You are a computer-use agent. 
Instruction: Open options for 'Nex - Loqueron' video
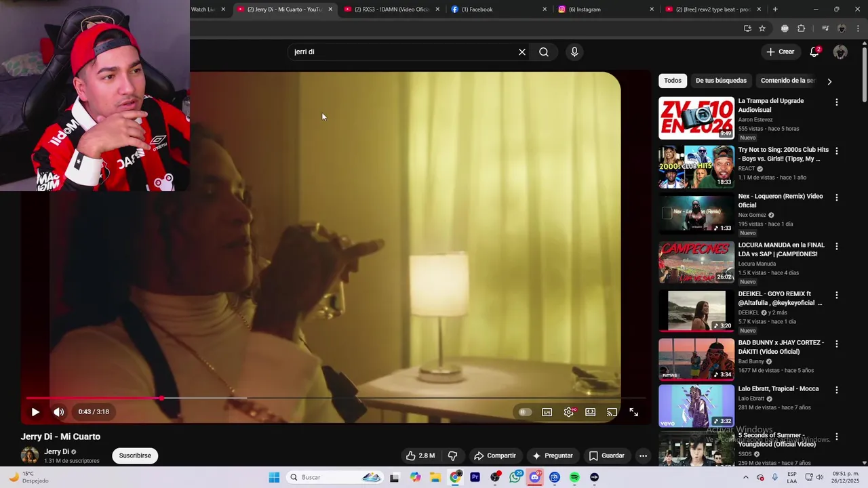coord(836,198)
